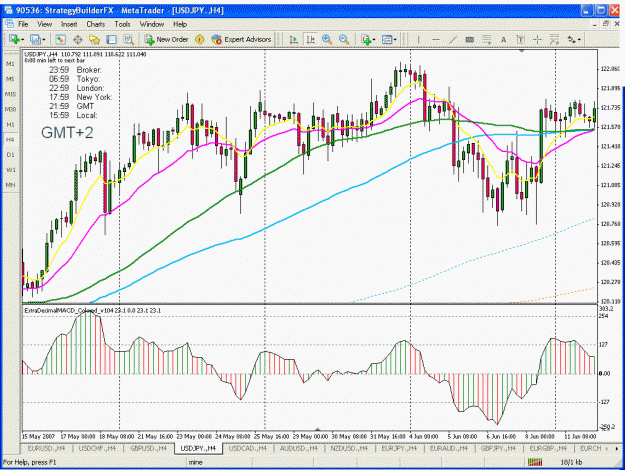This screenshot has height=470, width=625.
Task: Switch to the GBPUSD.,H4 chart tab
Action: [x=148, y=448]
